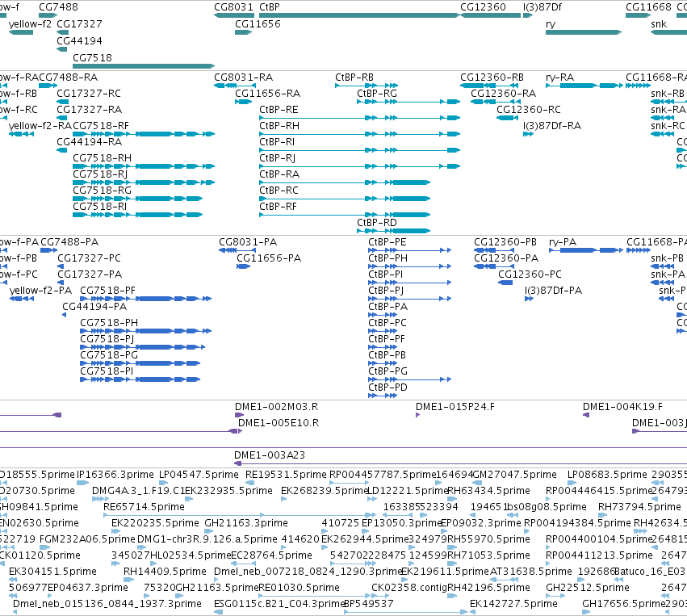Click transcript ry-RA label
This screenshot has height=616, width=687.
click(x=559, y=78)
